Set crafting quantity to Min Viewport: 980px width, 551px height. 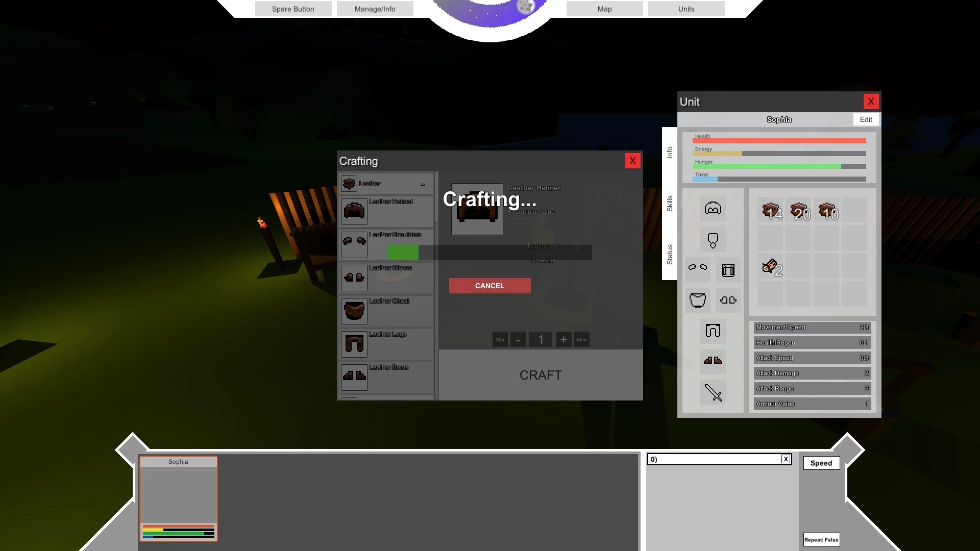point(500,339)
